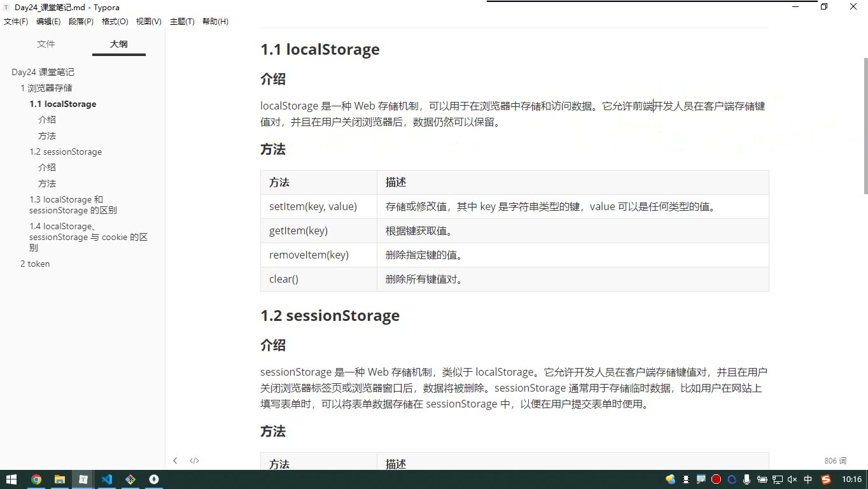Click the setItem(key, value) table cell
Screen dimensions: 868x489
click(319, 206)
